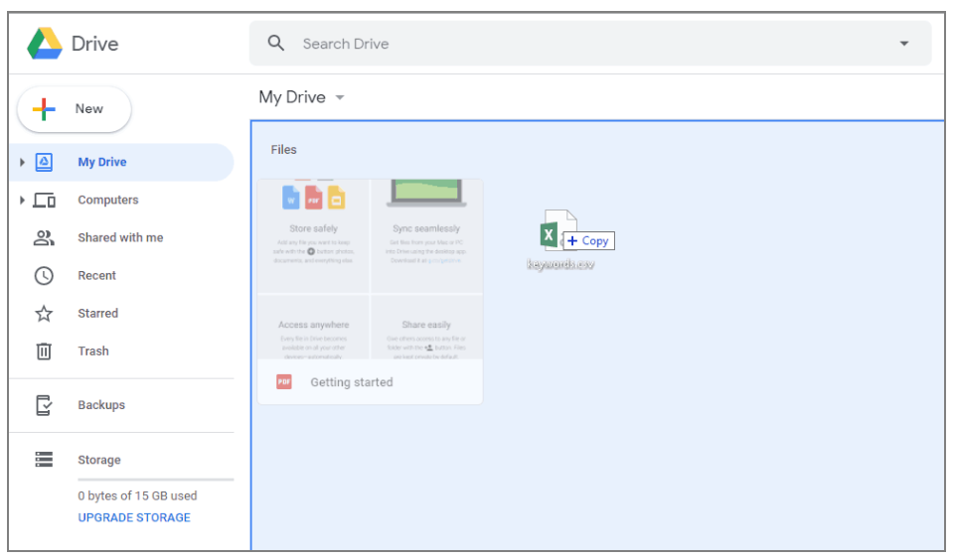954x560 pixels.
Task: Click the Storage stack icon
Action: pyautogui.click(x=44, y=460)
